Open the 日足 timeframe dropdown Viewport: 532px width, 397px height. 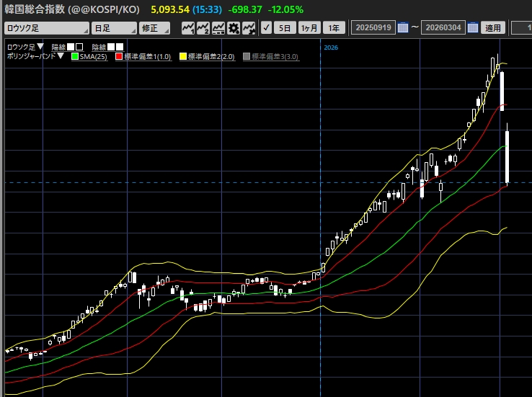[x=115, y=28]
